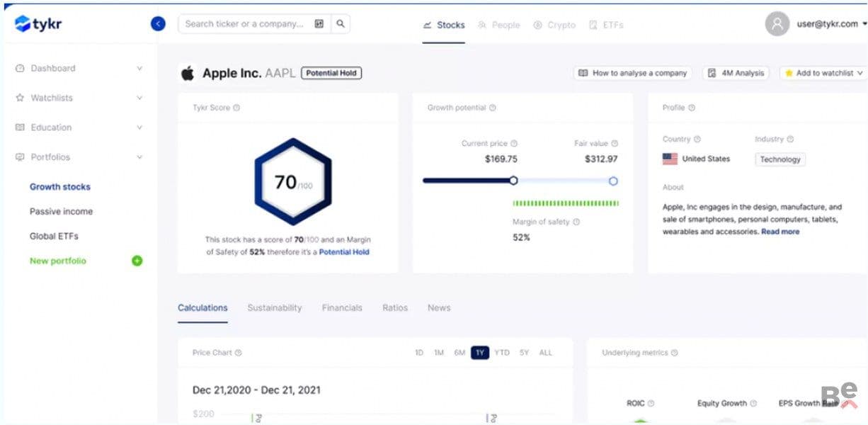Select the 5Y chart range
This screenshot has height=425, width=868.
(524, 353)
